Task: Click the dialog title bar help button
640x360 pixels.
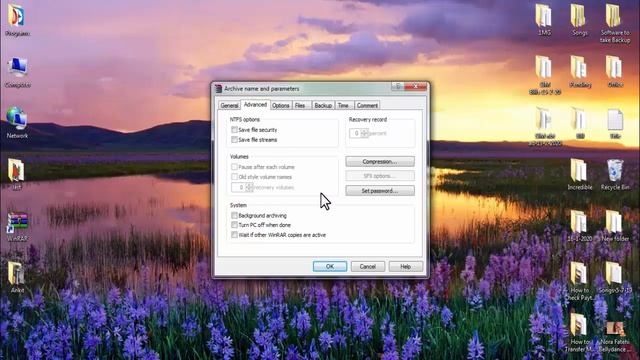Action: 398,87
